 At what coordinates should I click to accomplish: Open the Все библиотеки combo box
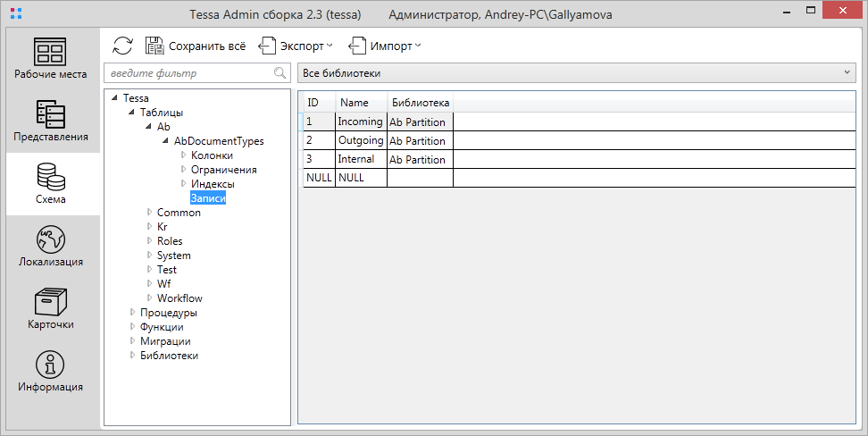click(577, 73)
